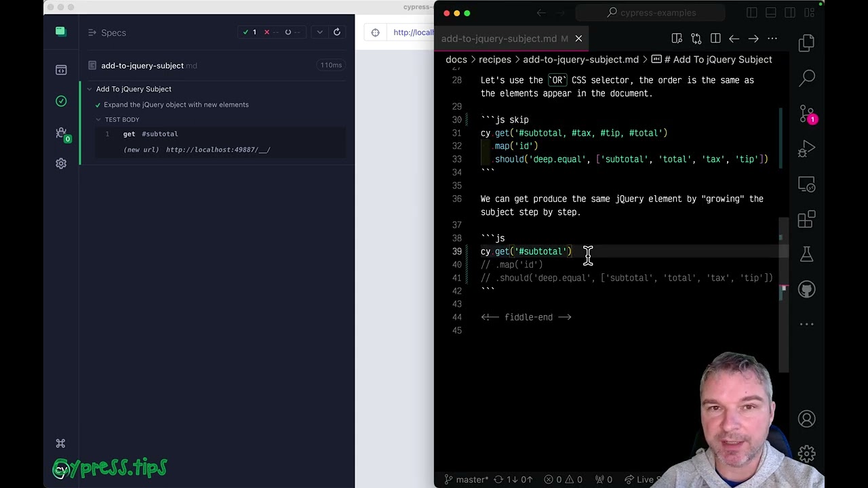The width and height of the screenshot is (868, 488).
Task: Click the 110ms duration badge
Action: 331,65
